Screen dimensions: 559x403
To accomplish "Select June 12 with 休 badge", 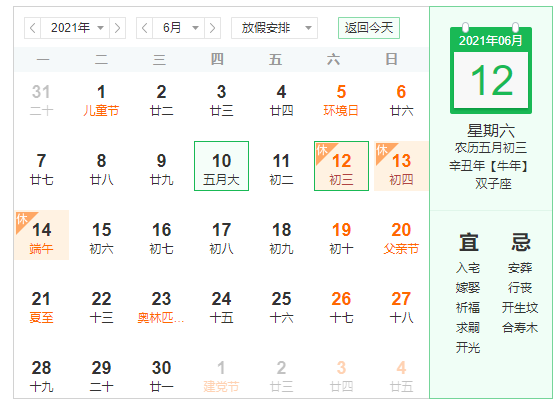I will pyautogui.click(x=341, y=166).
